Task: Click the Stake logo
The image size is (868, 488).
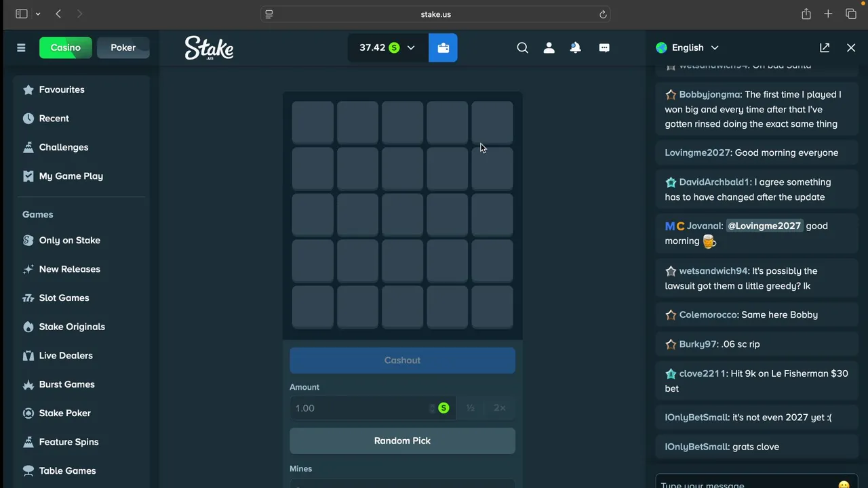Action: point(209,48)
